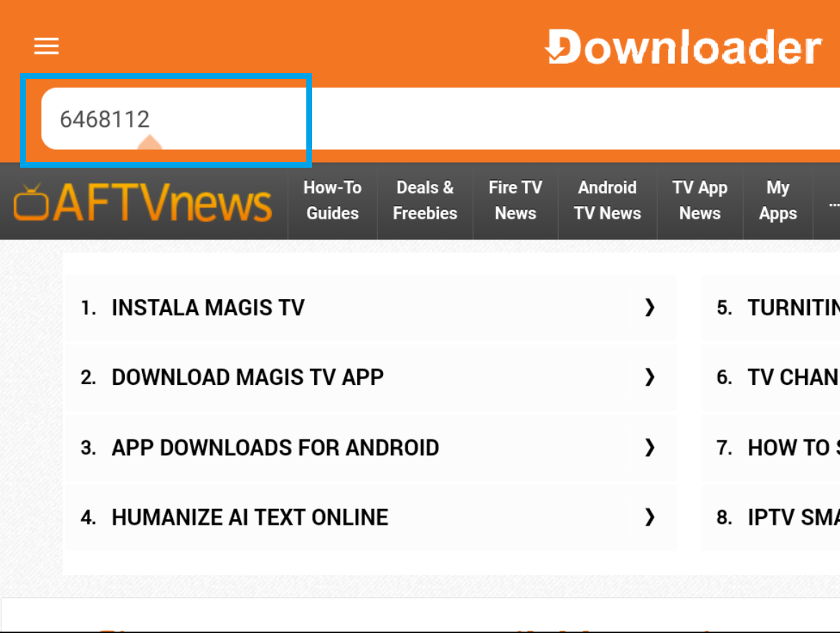Open the How-To Guides section
This screenshot has width=840, height=633.
pos(332,201)
